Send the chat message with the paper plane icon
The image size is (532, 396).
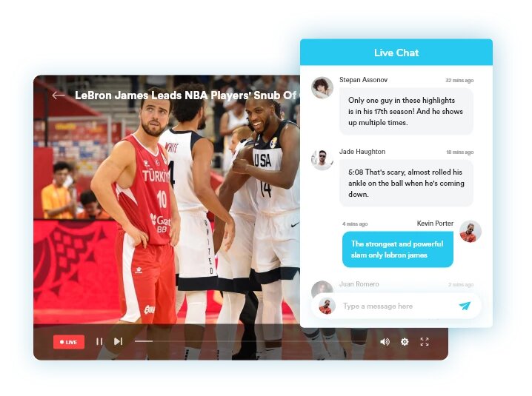tap(465, 306)
